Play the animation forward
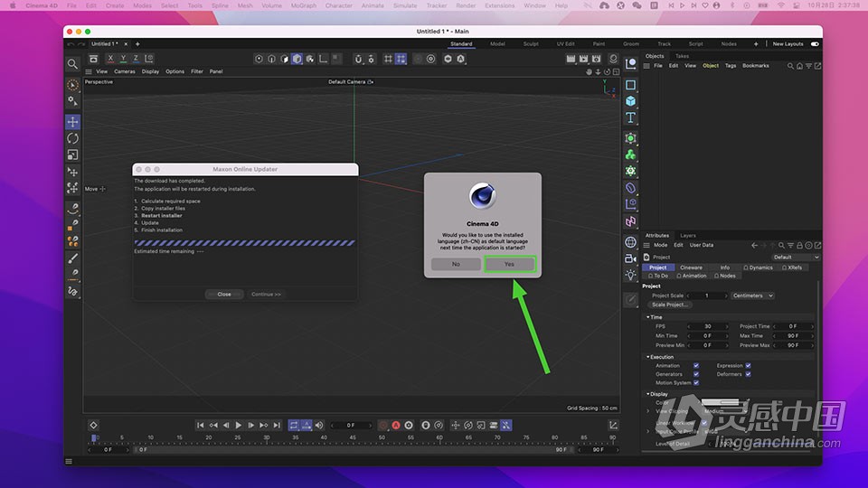This screenshot has width=868, height=488. pyautogui.click(x=239, y=425)
